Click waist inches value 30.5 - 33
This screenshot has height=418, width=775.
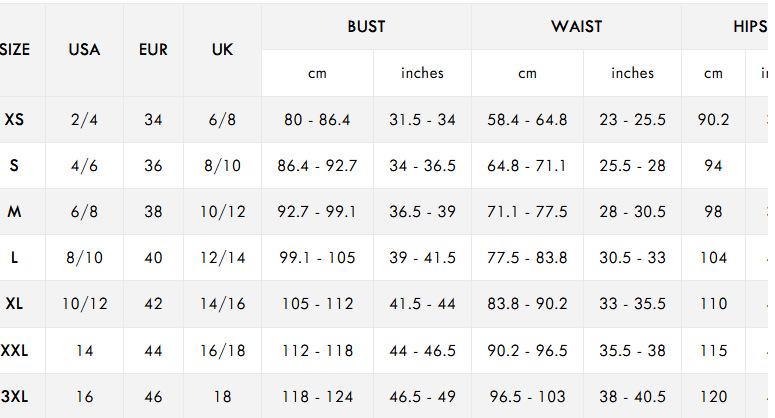632,258
